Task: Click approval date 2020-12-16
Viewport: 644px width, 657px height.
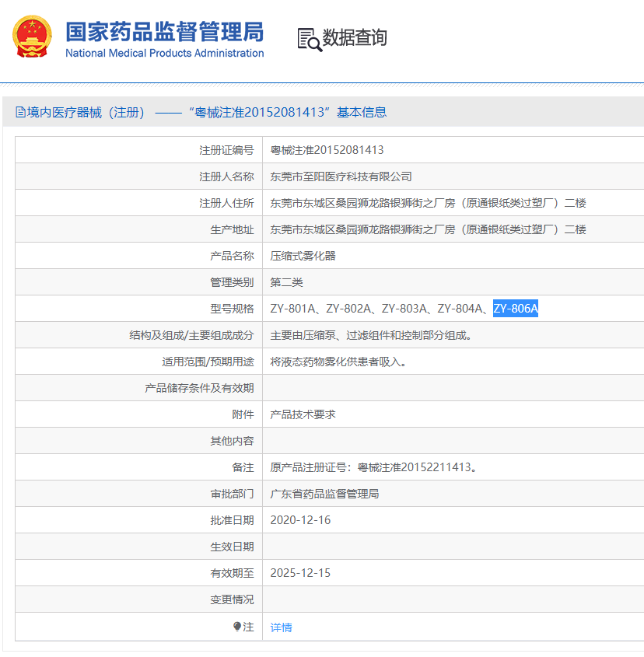Action: tap(300, 520)
